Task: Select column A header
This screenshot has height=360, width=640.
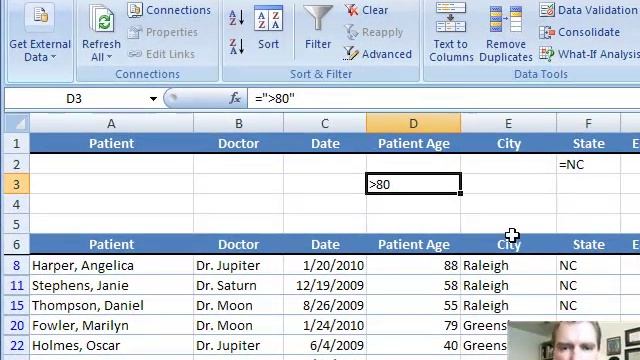Action: [x=111, y=123]
